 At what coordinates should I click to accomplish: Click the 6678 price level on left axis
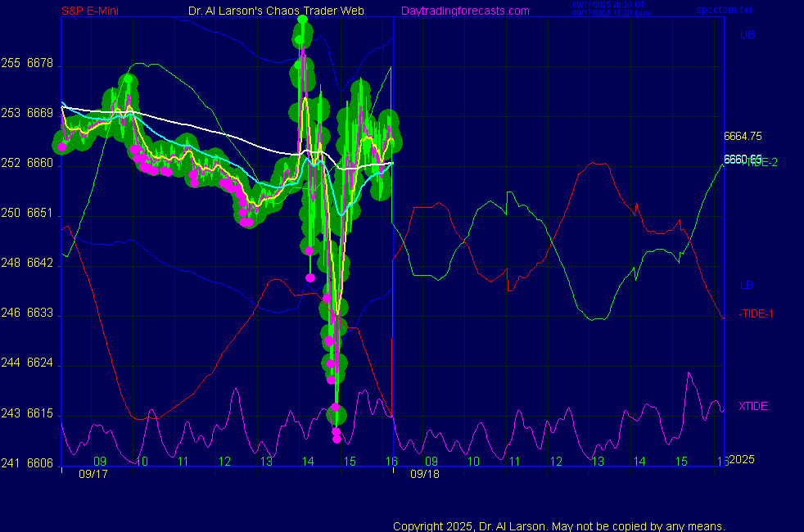pyautogui.click(x=39, y=63)
